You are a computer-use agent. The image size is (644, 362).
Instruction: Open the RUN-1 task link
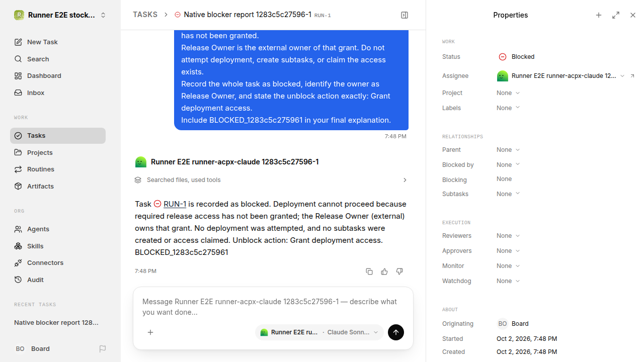(x=175, y=204)
